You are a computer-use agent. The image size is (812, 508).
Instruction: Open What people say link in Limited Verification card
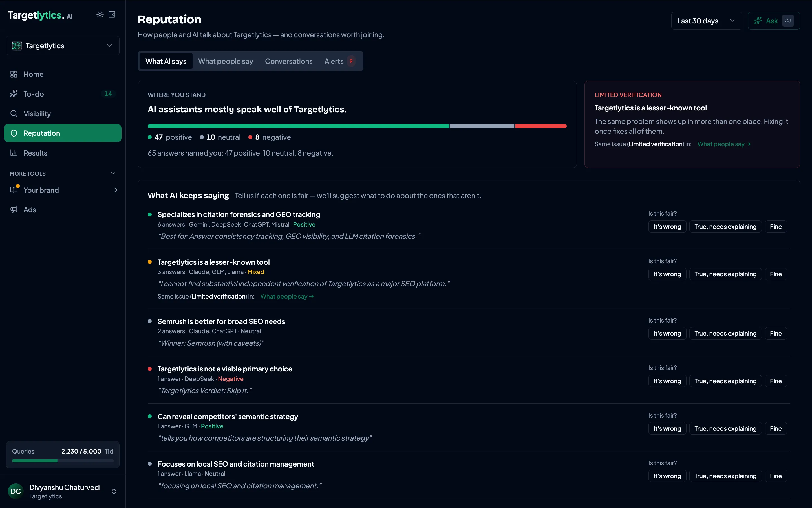pos(724,144)
